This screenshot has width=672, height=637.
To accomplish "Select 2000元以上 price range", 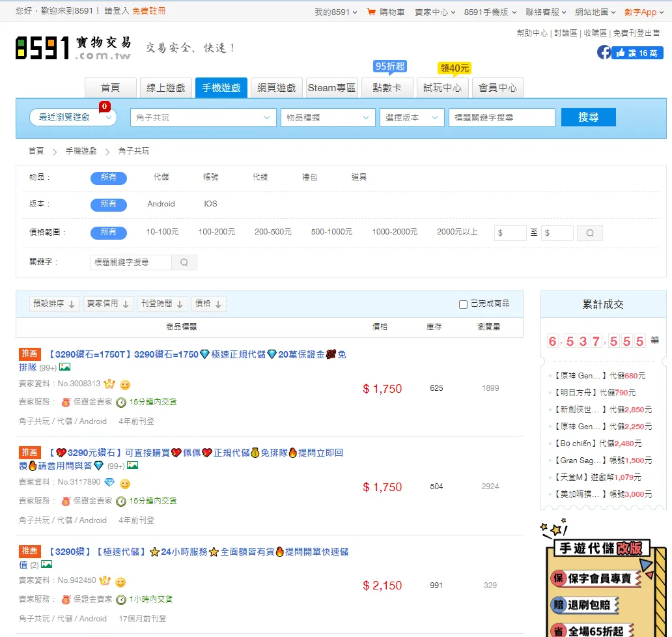I will tap(457, 232).
